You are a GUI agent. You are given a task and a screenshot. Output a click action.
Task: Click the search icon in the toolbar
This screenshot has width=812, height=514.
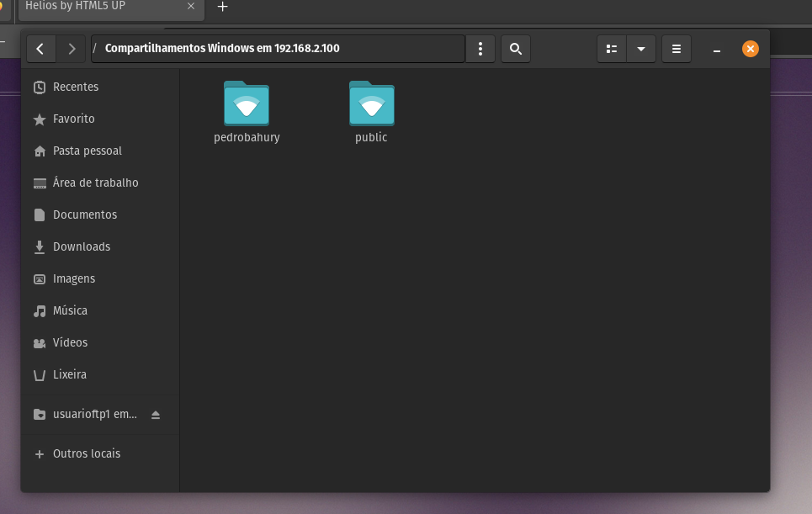click(516, 48)
